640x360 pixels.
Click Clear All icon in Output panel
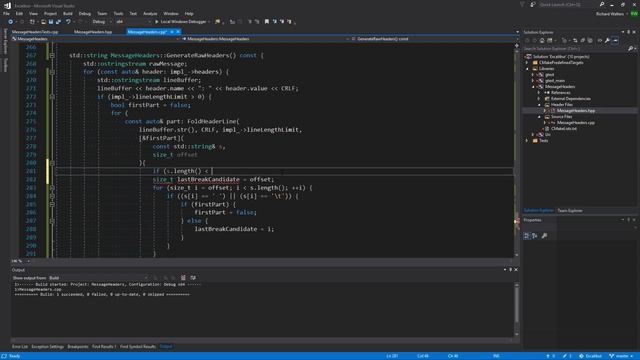183,278
